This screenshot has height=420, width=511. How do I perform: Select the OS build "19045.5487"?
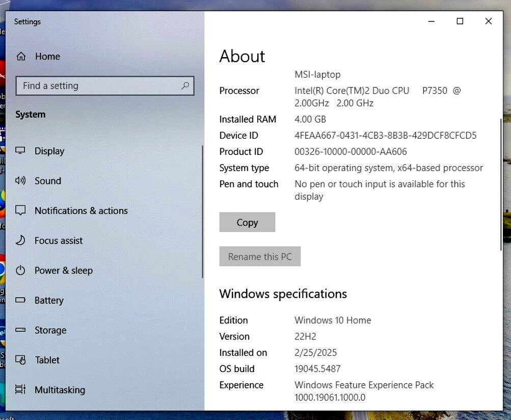pos(317,369)
